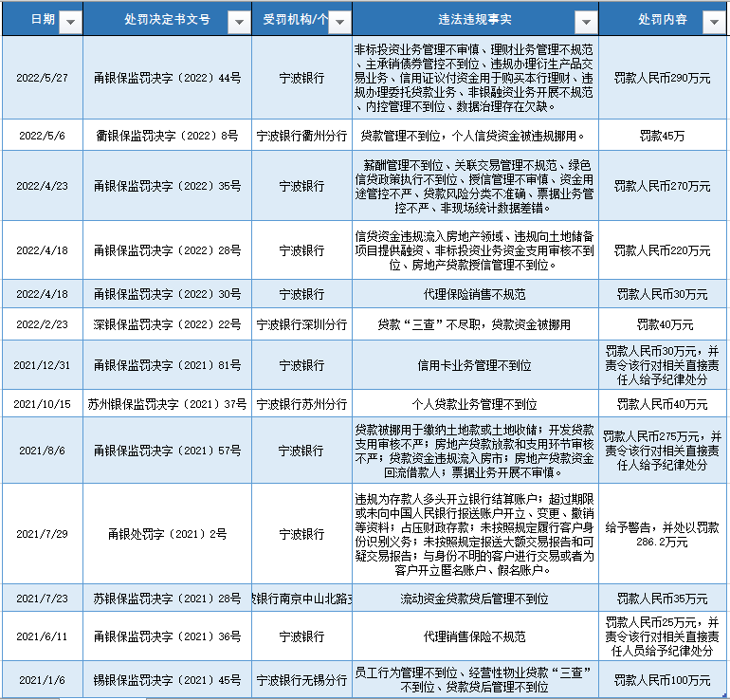Select cell 苏州银保监罚决字（2021）37号
This screenshot has width=730, height=700.
(x=167, y=404)
